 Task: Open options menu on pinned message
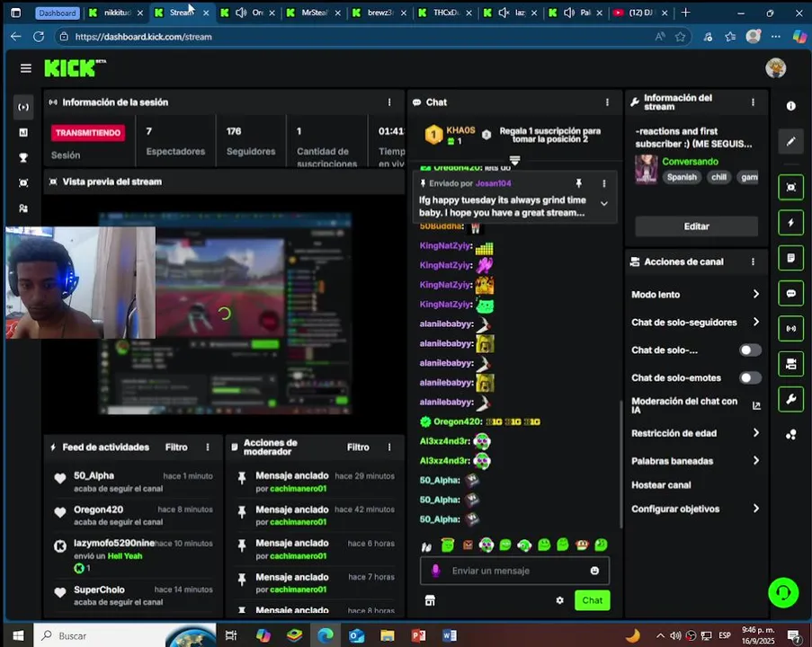pyautogui.click(x=603, y=183)
